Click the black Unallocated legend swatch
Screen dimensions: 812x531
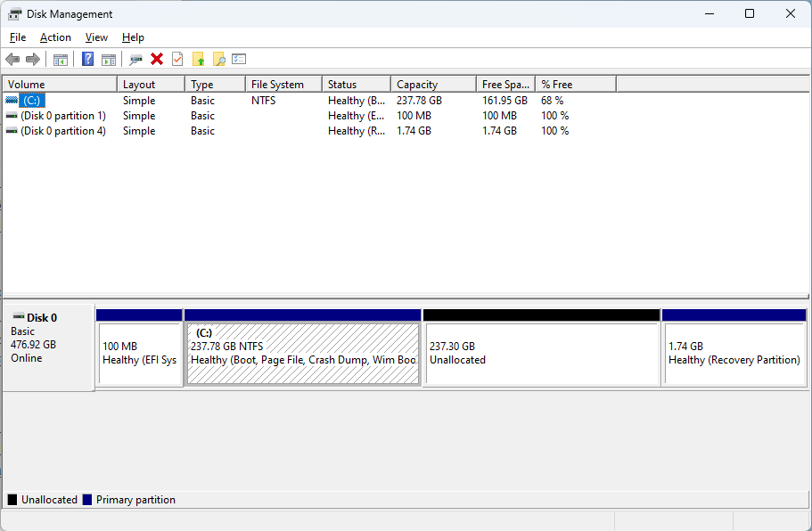(12, 500)
